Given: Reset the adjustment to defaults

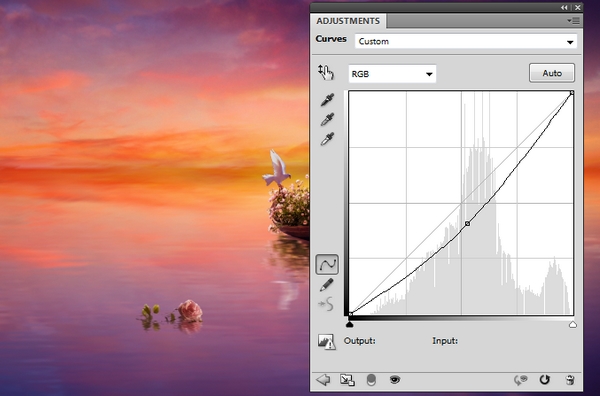Looking at the screenshot, I should (545, 380).
